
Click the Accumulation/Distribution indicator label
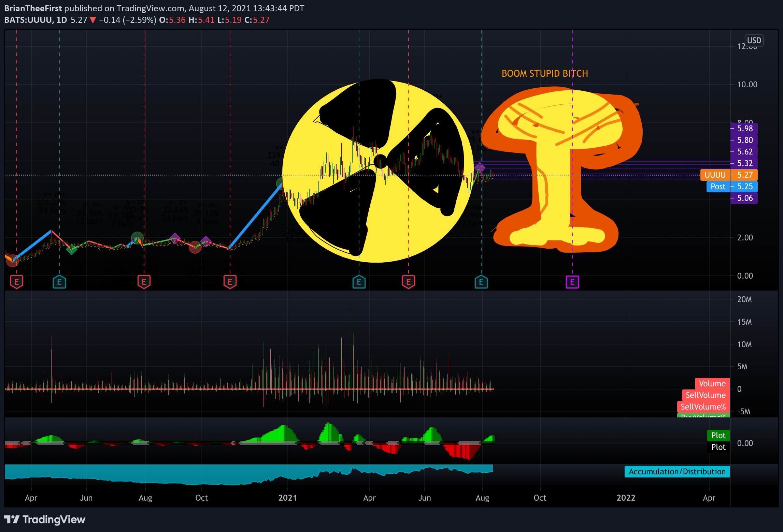677,472
